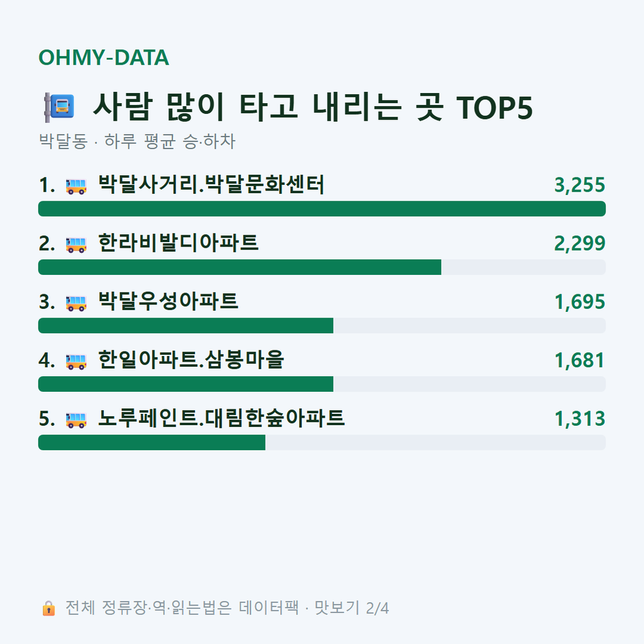Viewport: 644px width, 644px height.
Task: Click the 사람 많이 타고 내리는 곳 TOP5 heading
Action: [x=313, y=107]
